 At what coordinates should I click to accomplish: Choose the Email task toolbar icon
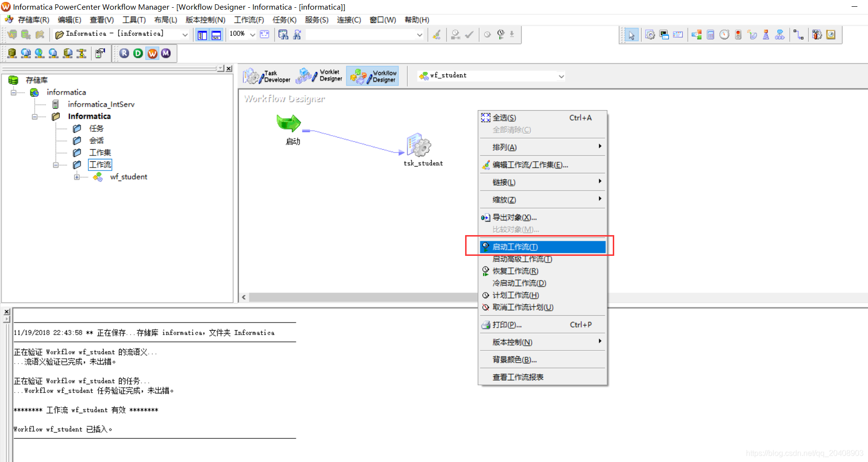[678, 35]
